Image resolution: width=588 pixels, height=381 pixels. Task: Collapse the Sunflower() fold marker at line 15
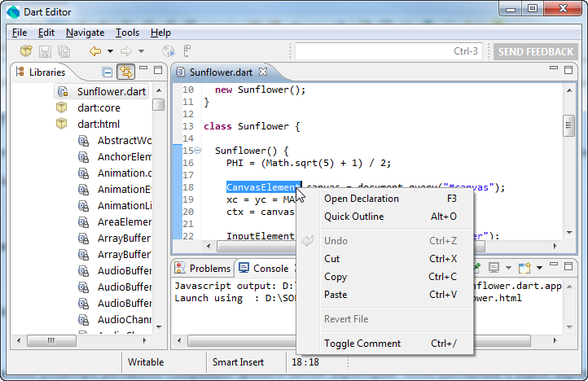tap(198, 151)
